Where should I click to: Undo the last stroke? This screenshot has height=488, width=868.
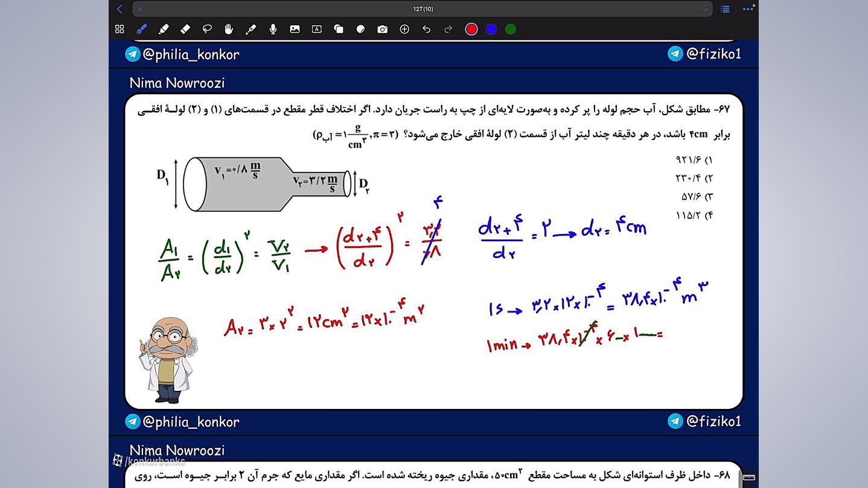(x=426, y=29)
